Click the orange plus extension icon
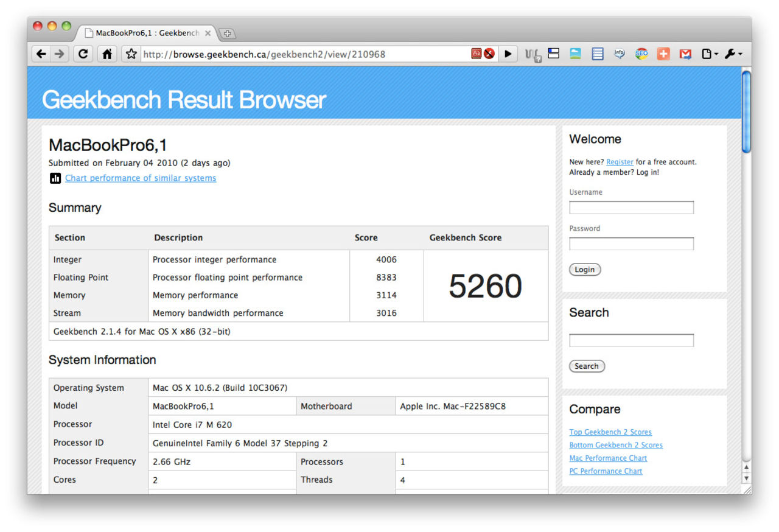Image resolution: width=779 pixels, height=532 pixels. coord(663,54)
